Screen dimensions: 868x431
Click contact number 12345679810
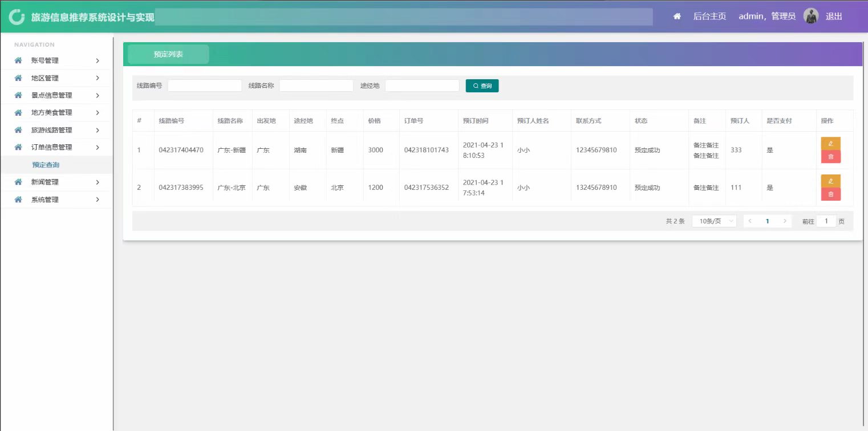tap(597, 150)
